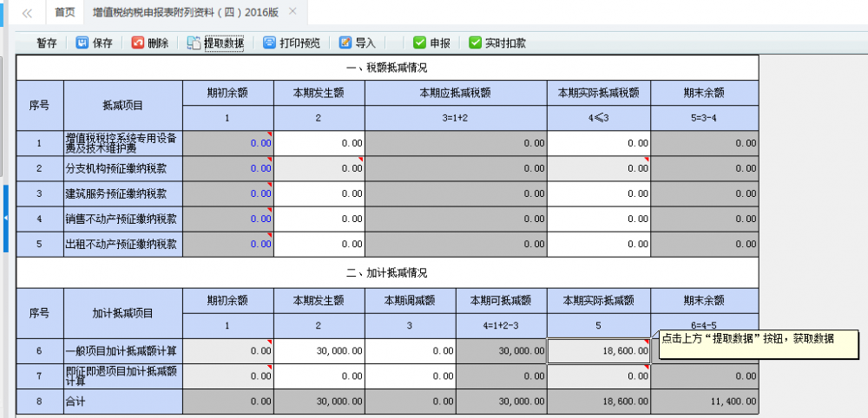Click the 本期可抵减额 header
The image size is (868, 418).
tap(501, 301)
